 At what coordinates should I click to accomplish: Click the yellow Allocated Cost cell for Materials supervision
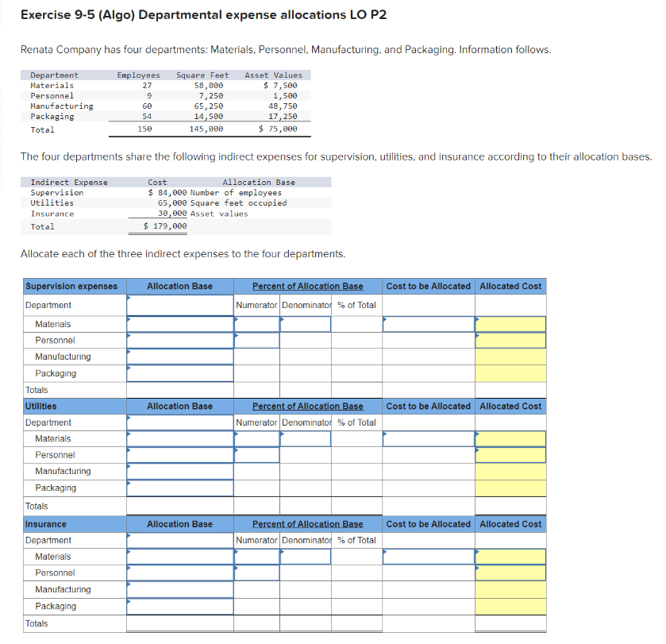(x=510, y=323)
